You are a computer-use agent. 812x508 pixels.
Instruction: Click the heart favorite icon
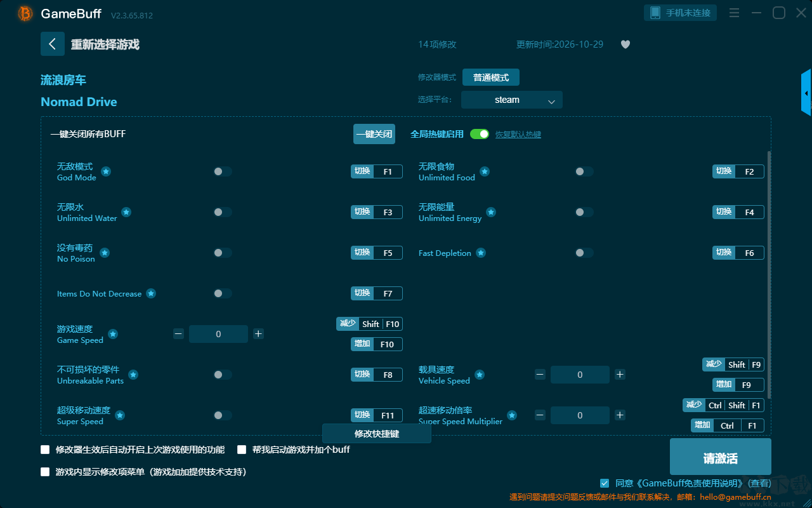pyautogui.click(x=625, y=44)
